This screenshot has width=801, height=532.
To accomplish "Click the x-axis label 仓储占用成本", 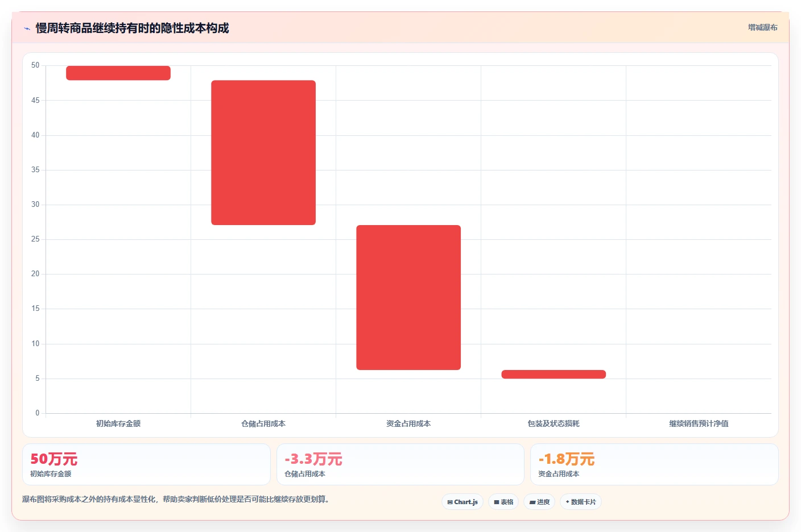I will pyautogui.click(x=263, y=423).
